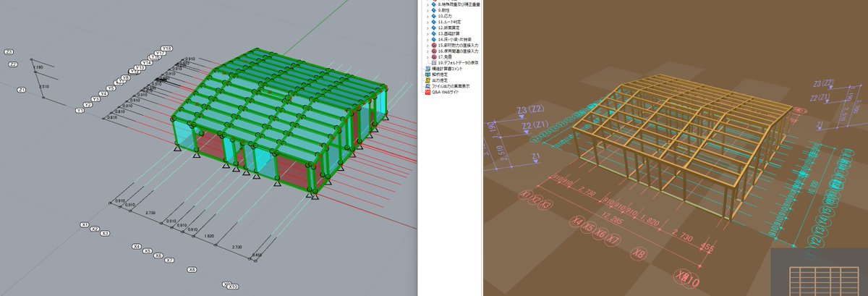Open ファイル出力の画面表示 entry

pos(450,86)
